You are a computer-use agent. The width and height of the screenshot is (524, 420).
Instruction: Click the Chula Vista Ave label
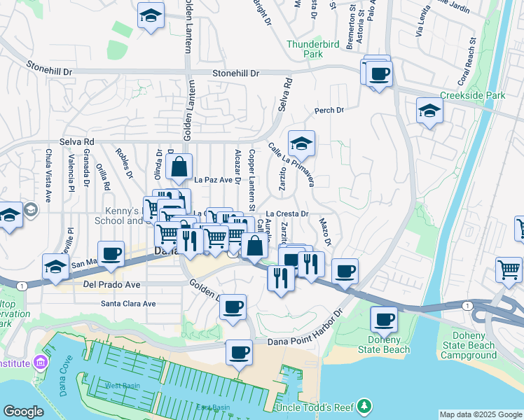(48, 176)
